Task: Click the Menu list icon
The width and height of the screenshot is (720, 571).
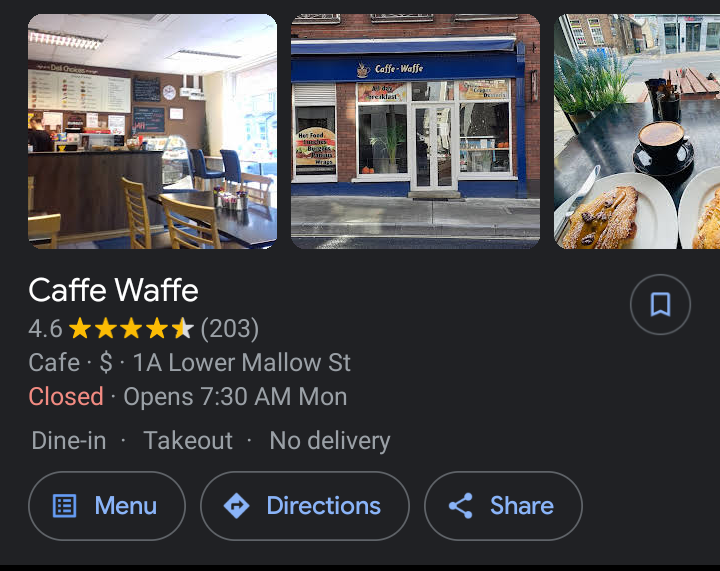Action: pyautogui.click(x=65, y=506)
